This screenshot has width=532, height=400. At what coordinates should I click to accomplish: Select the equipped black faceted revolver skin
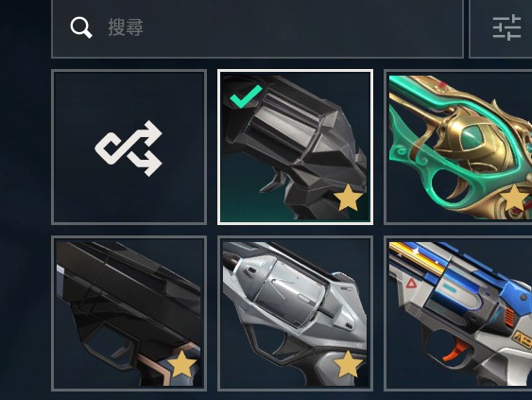[295, 147]
